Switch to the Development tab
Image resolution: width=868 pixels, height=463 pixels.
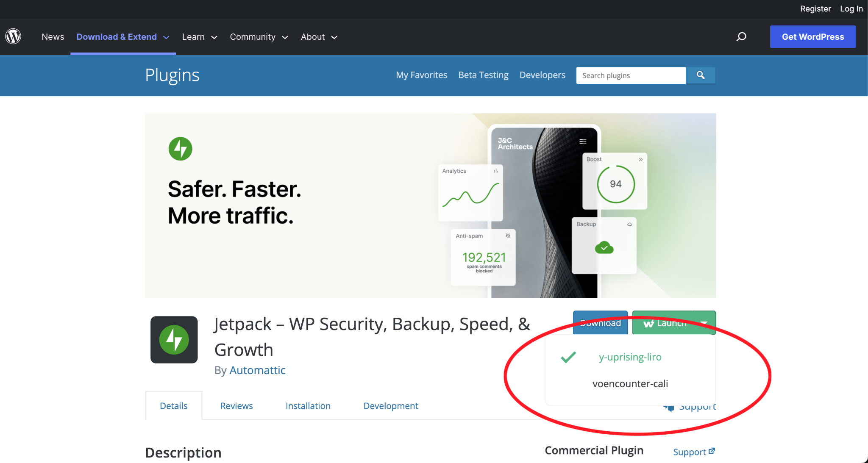pyautogui.click(x=391, y=406)
